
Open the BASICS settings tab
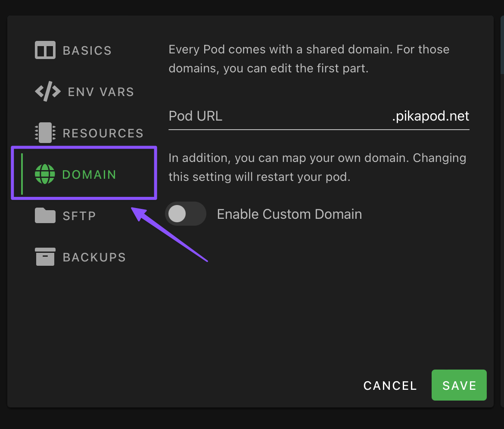(87, 50)
